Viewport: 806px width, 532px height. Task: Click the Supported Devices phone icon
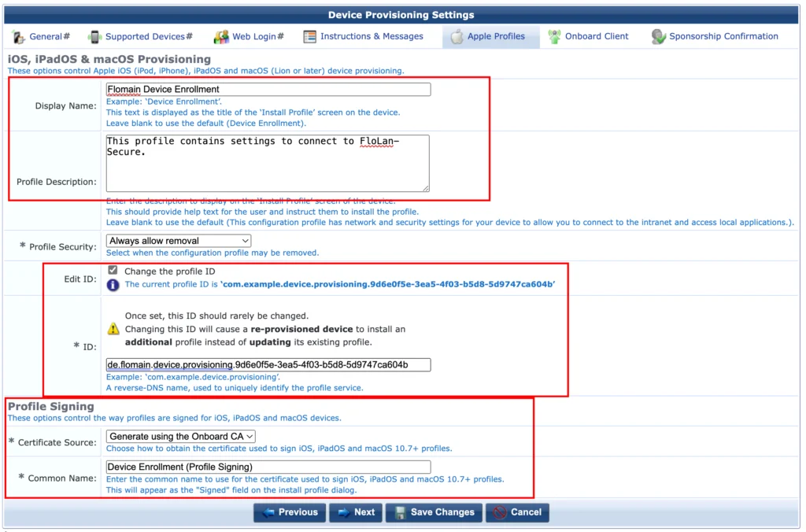(95, 37)
